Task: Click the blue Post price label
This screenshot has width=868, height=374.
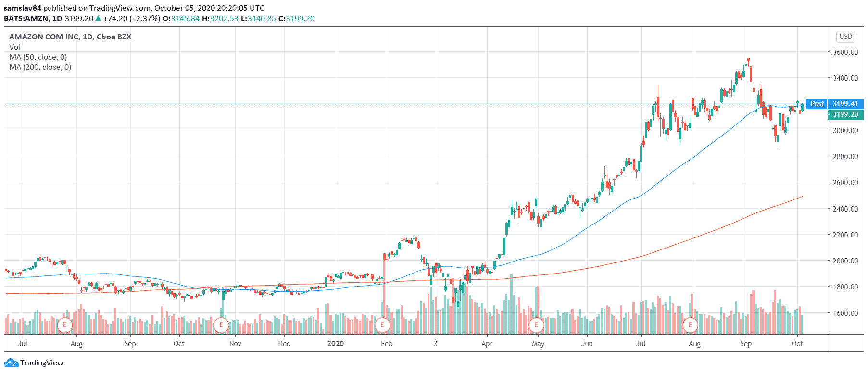Action: click(x=817, y=104)
